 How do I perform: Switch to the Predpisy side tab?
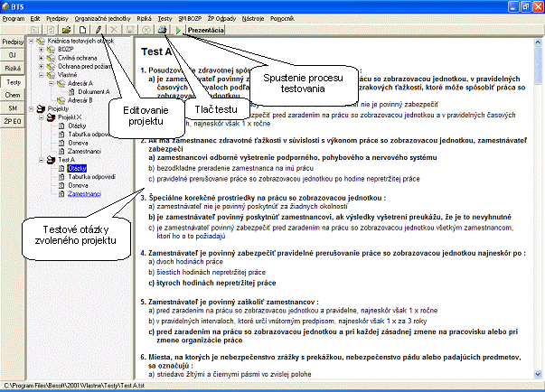(13, 42)
